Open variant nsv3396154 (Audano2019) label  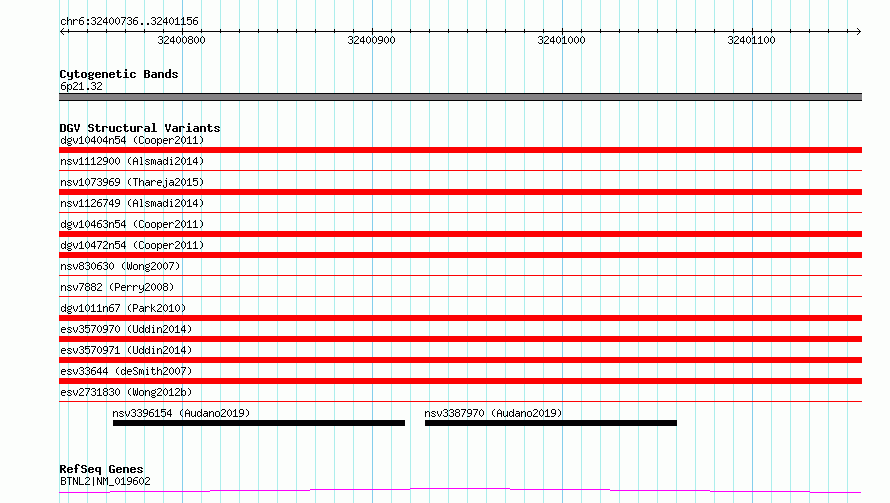click(x=181, y=413)
